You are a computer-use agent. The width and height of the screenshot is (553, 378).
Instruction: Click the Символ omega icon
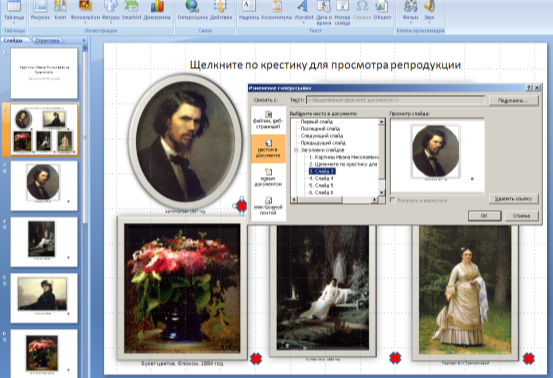coord(362,6)
